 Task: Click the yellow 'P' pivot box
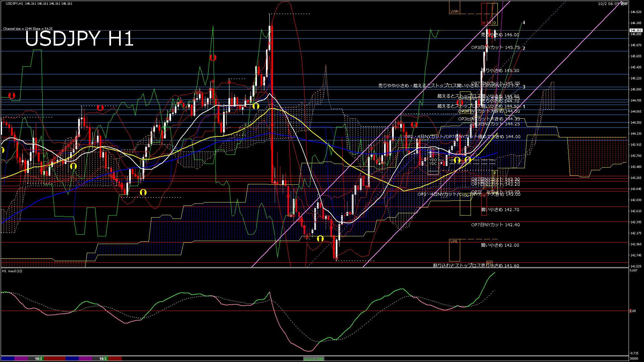click(x=494, y=173)
